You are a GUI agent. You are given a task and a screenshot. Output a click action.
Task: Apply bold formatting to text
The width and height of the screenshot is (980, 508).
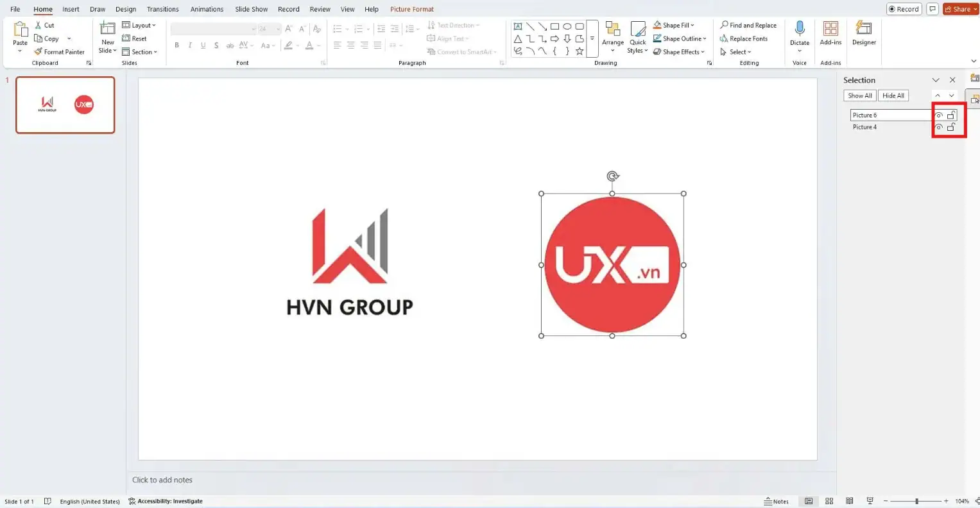176,45
